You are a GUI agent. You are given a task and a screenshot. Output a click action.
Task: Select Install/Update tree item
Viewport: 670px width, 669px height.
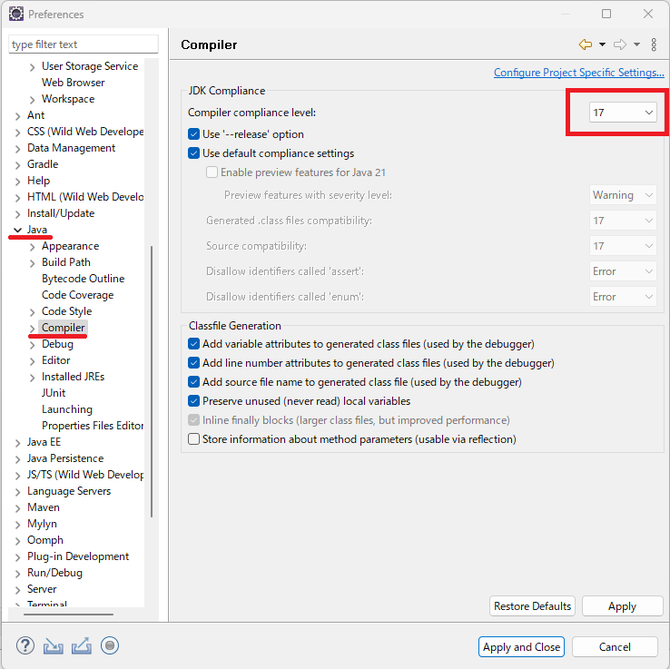(x=61, y=213)
